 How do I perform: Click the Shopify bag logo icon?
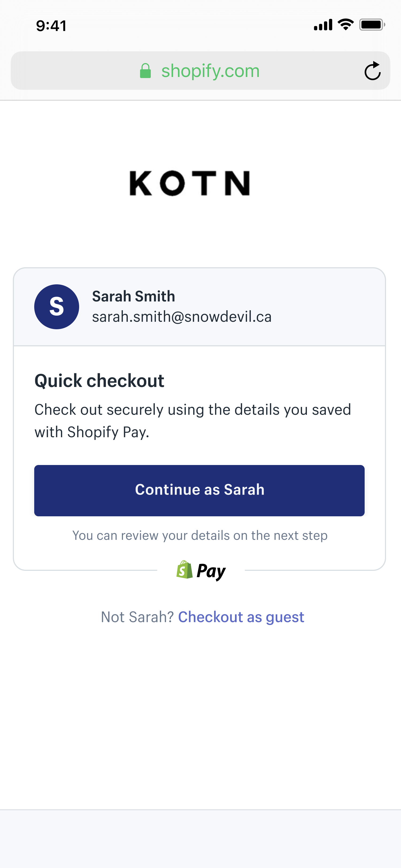pos(184,570)
